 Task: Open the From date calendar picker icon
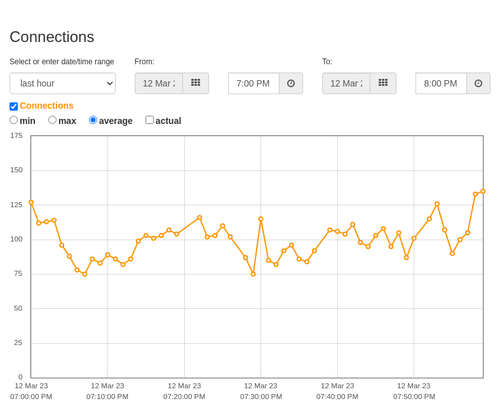coord(196,83)
